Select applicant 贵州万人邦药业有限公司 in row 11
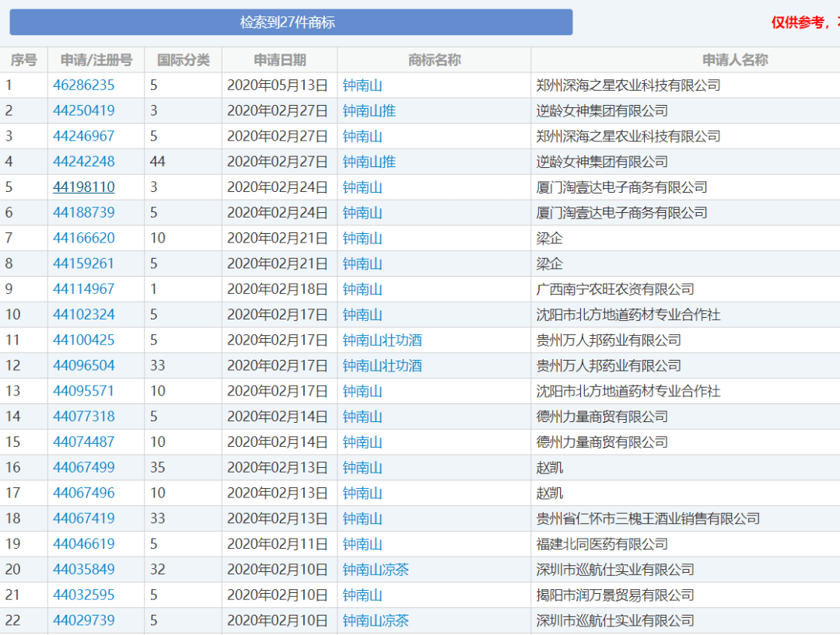Viewport: 840px width, 635px height. [x=608, y=340]
